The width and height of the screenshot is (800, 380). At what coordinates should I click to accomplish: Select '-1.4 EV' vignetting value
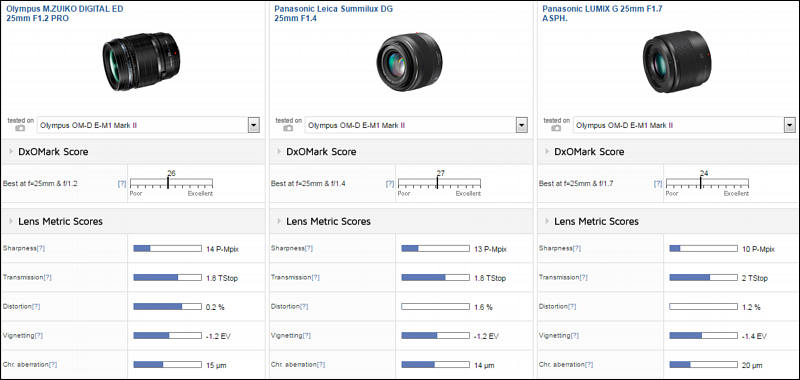tap(755, 337)
